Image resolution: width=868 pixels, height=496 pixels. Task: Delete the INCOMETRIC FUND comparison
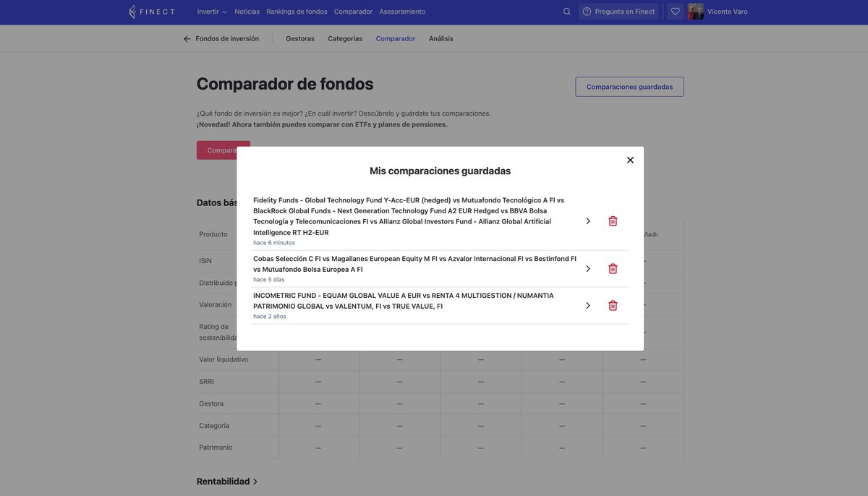coord(613,306)
